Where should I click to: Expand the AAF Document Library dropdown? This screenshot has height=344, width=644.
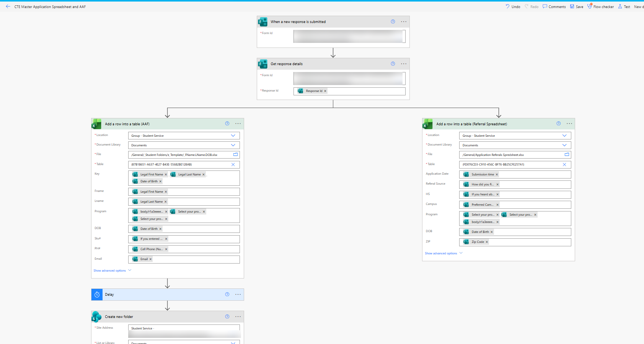click(x=233, y=145)
